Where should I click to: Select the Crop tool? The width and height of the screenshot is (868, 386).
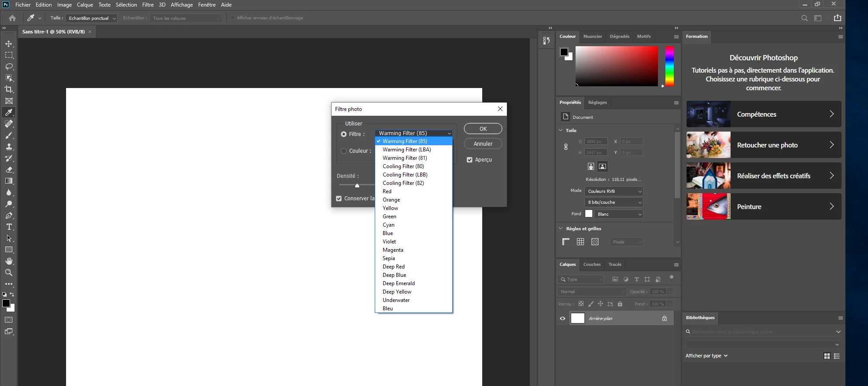click(x=9, y=89)
